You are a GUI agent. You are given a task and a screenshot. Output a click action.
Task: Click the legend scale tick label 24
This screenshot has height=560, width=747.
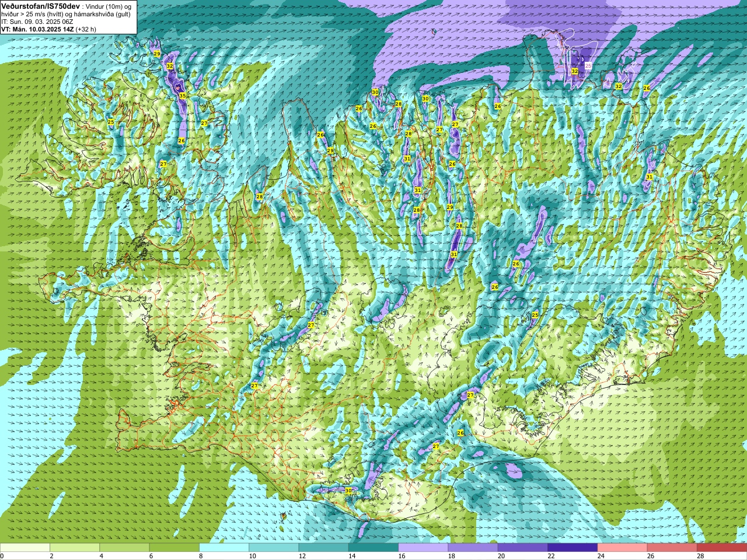click(x=601, y=556)
